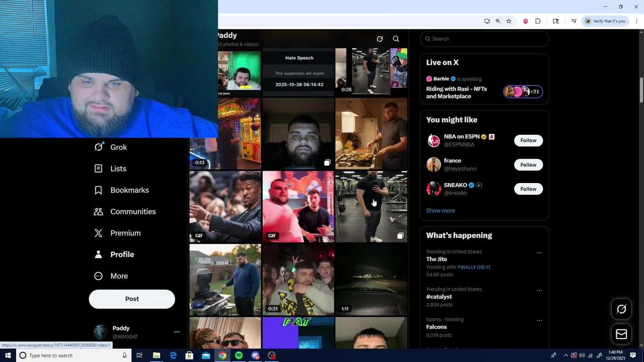Open Microsoft Edge from taskbar
The height and width of the screenshot is (362, 644).
coord(173,355)
